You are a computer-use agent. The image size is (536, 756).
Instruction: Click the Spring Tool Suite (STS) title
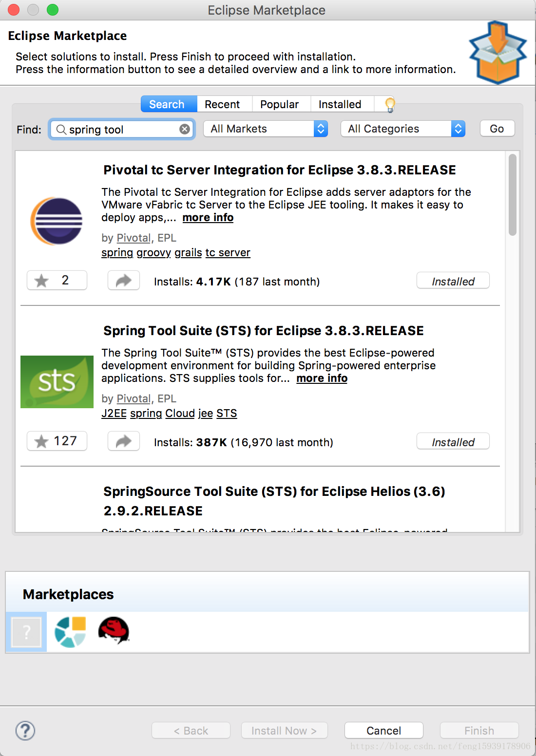click(264, 331)
